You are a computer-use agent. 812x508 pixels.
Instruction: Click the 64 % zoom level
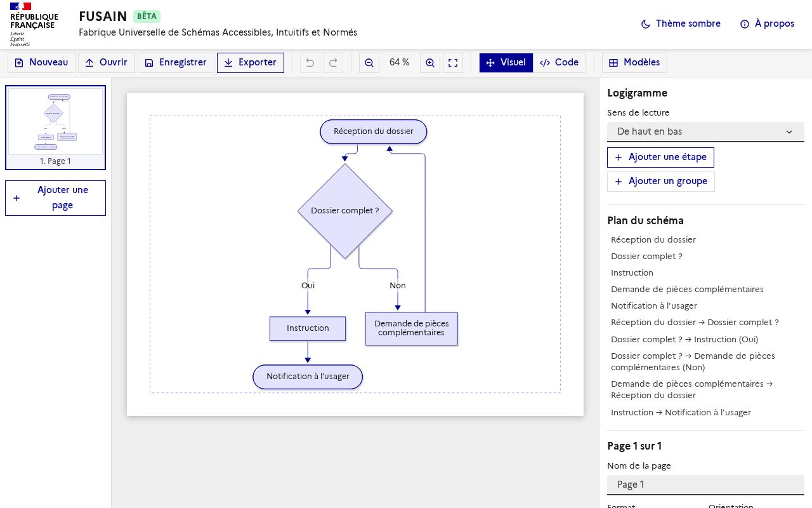(400, 63)
